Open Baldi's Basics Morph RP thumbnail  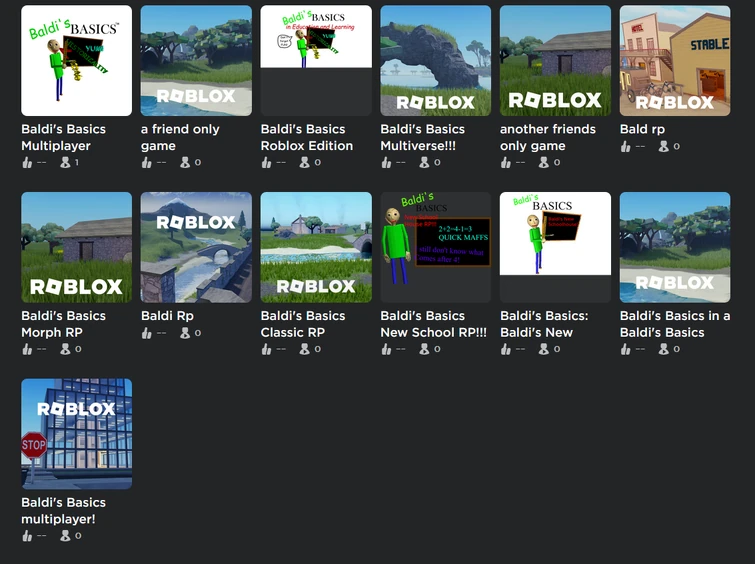point(77,248)
